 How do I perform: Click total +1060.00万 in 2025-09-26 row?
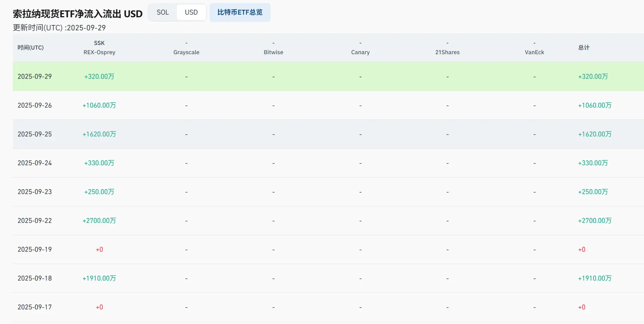point(595,105)
